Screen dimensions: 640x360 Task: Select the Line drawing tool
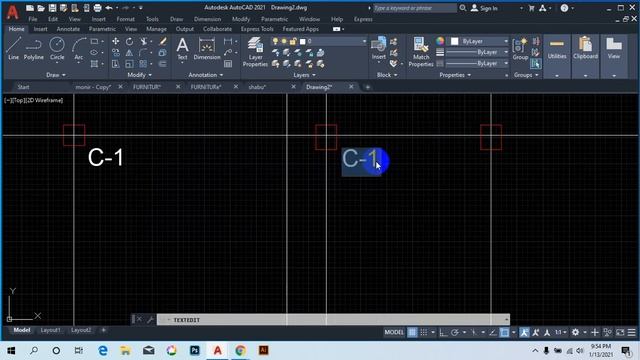pos(13,49)
